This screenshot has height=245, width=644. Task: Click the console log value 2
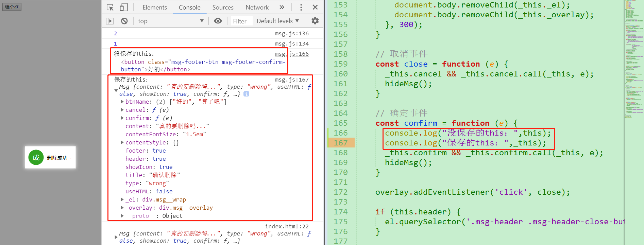pyautogui.click(x=115, y=33)
